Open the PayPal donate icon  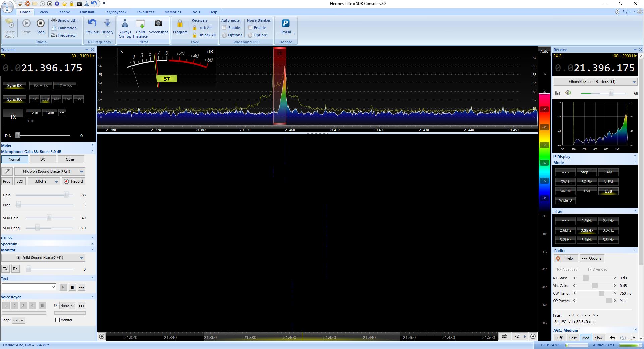click(x=285, y=23)
